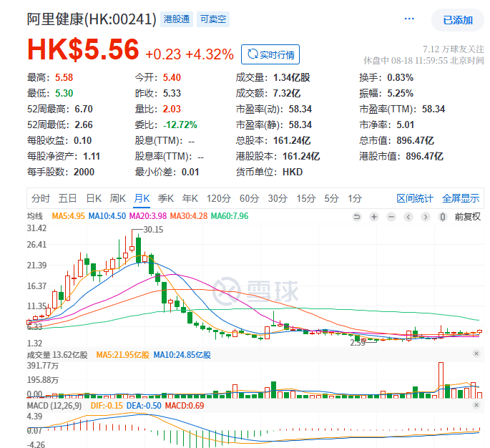Click the volume MA5:21.95亿股 label
This screenshot has height=448, width=490.
123,355
